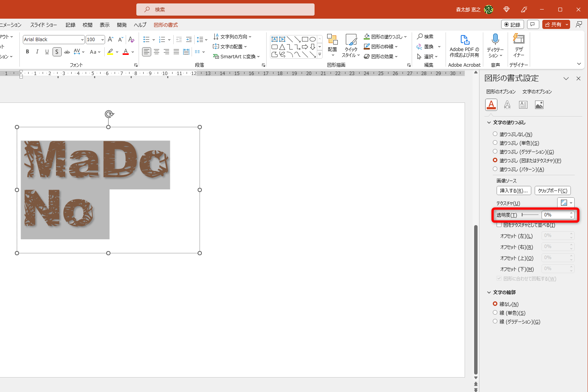This screenshot has width=588, height=392.
Task: Open クイック スタイル (Quick Styles) gallery
Action: (x=351, y=46)
